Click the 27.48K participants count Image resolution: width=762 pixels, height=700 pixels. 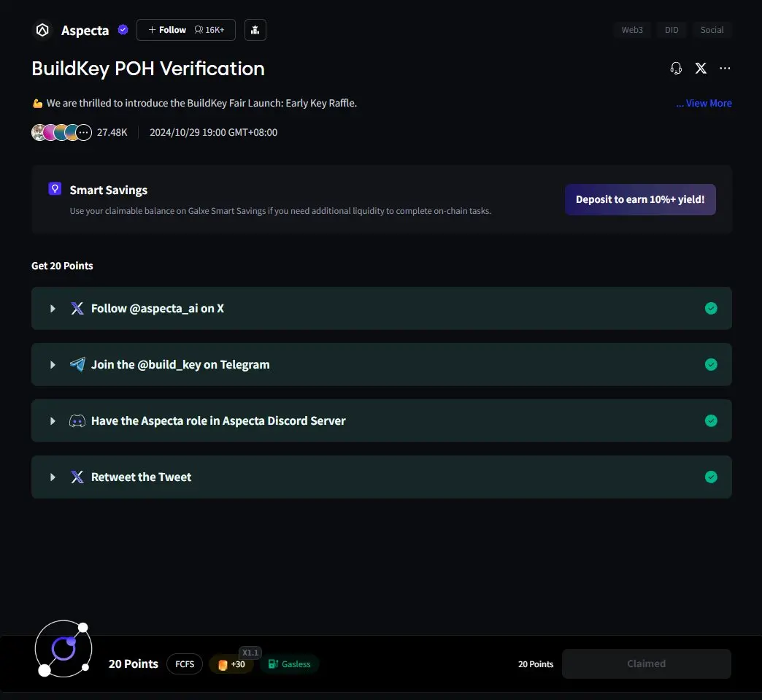[112, 132]
